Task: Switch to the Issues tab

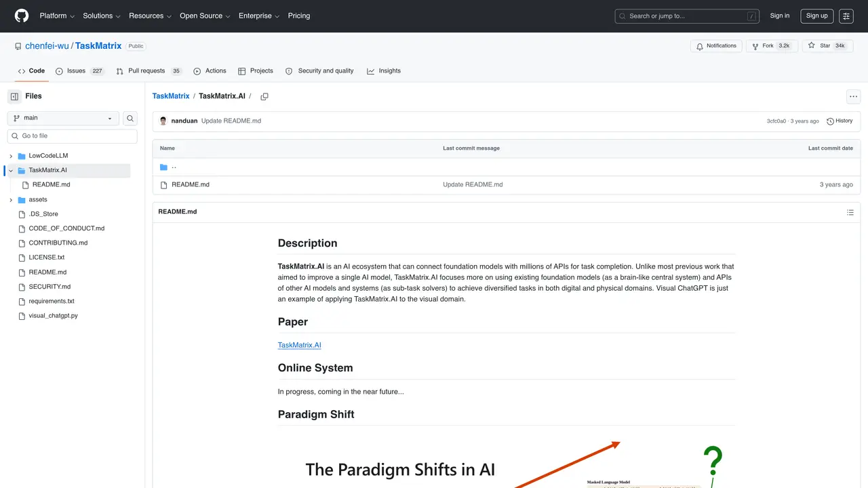Action: click(x=80, y=70)
